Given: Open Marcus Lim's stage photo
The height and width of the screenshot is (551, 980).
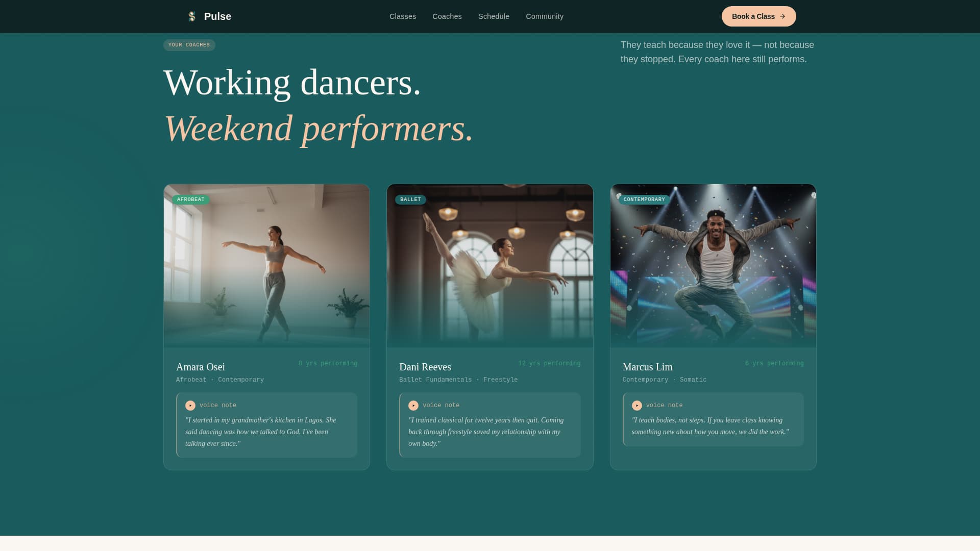Looking at the screenshot, I should (713, 270).
